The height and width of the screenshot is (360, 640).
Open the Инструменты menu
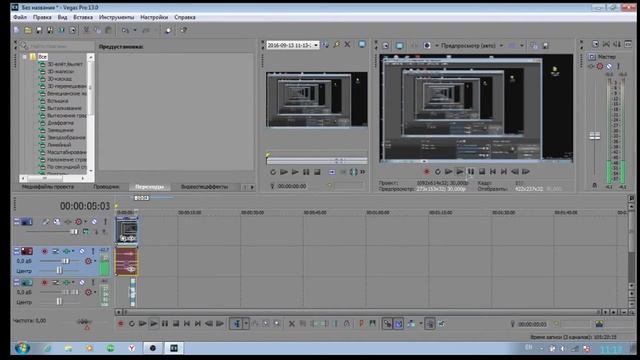pyautogui.click(x=116, y=18)
